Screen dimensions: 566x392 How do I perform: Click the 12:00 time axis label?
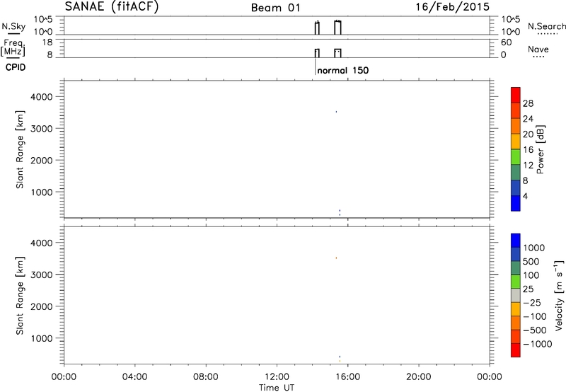[x=277, y=377]
